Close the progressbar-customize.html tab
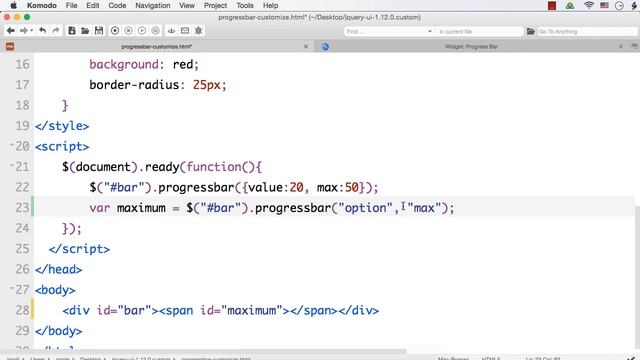640x360 pixels. click(x=306, y=47)
